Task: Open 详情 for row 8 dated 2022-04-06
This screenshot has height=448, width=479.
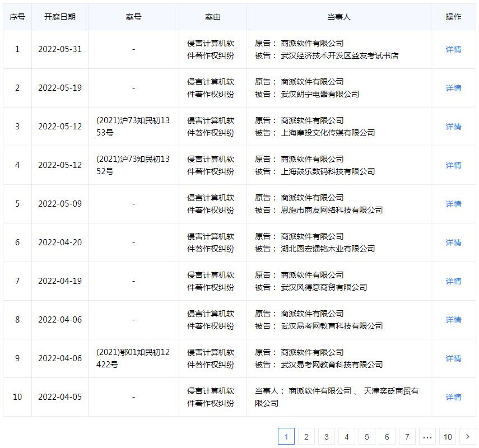Action: [453, 320]
